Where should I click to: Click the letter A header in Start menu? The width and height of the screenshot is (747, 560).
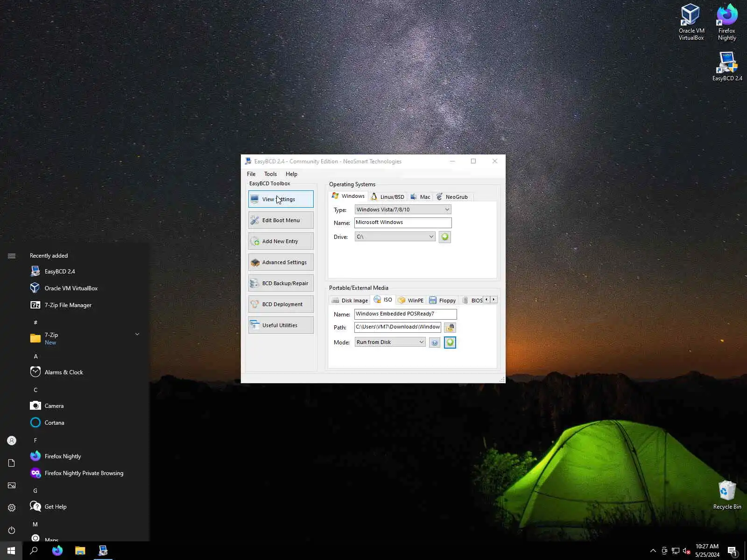tap(35, 357)
